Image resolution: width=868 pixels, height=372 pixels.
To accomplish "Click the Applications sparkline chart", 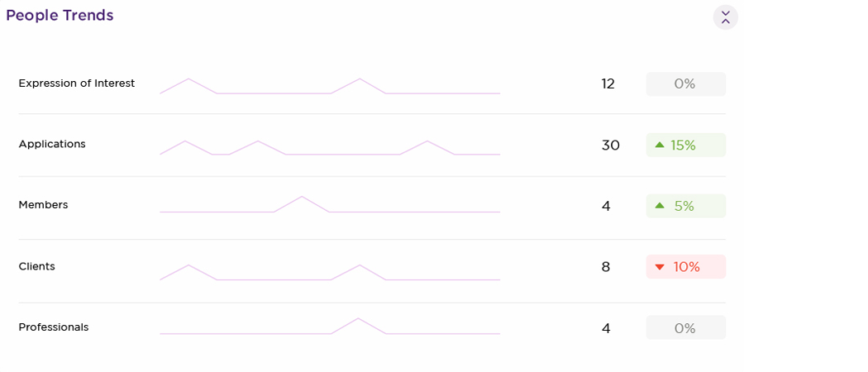I will 330,148.
